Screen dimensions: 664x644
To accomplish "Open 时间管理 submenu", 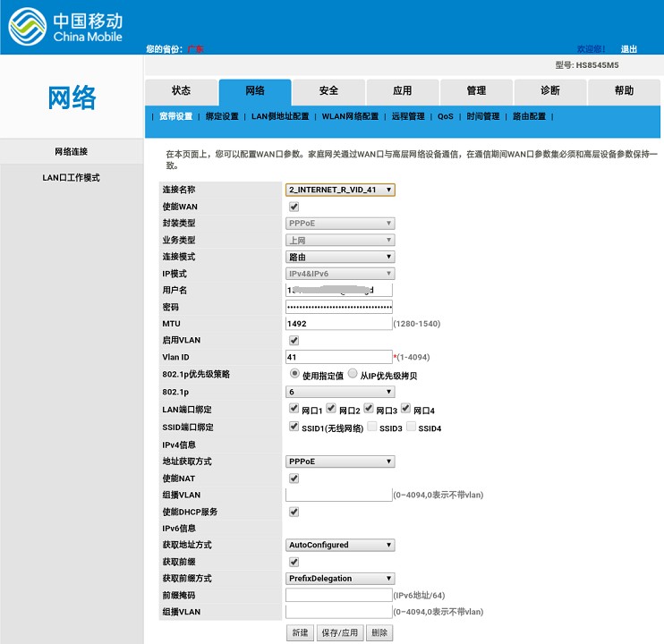I will pos(482,116).
